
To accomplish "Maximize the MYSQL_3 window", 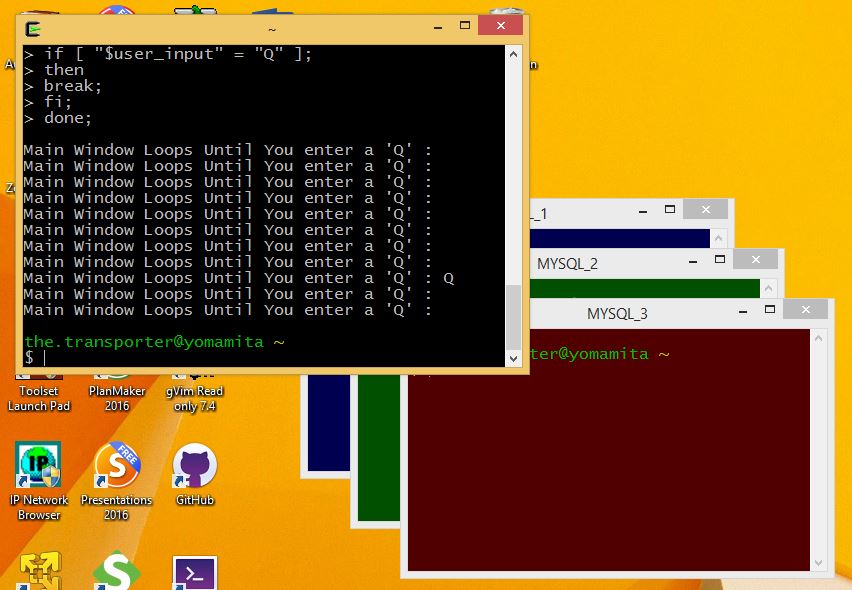I will click(x=769, y=309).
